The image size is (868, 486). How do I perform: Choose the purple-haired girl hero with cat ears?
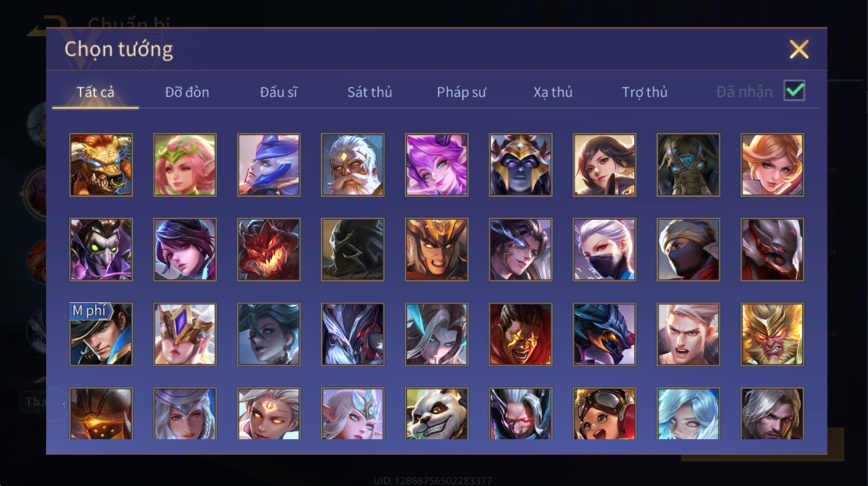coord(437,165)
